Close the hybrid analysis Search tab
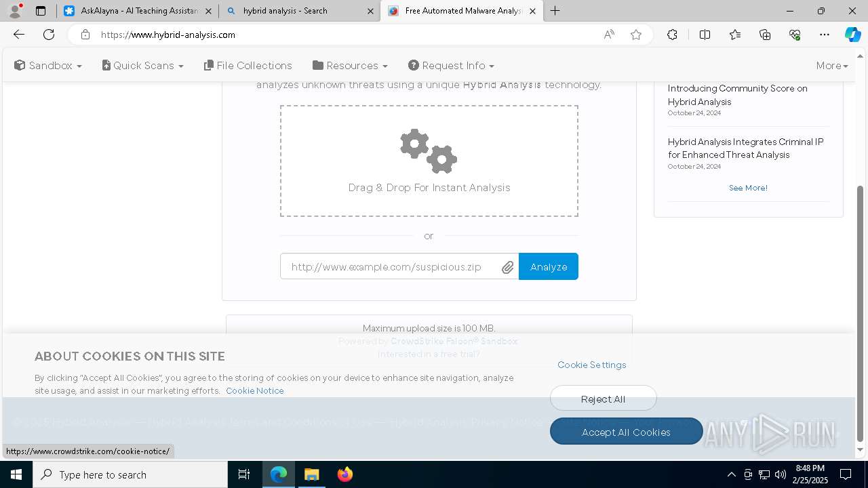The width and height of the screenshot is (868, 488). (370, 11)
